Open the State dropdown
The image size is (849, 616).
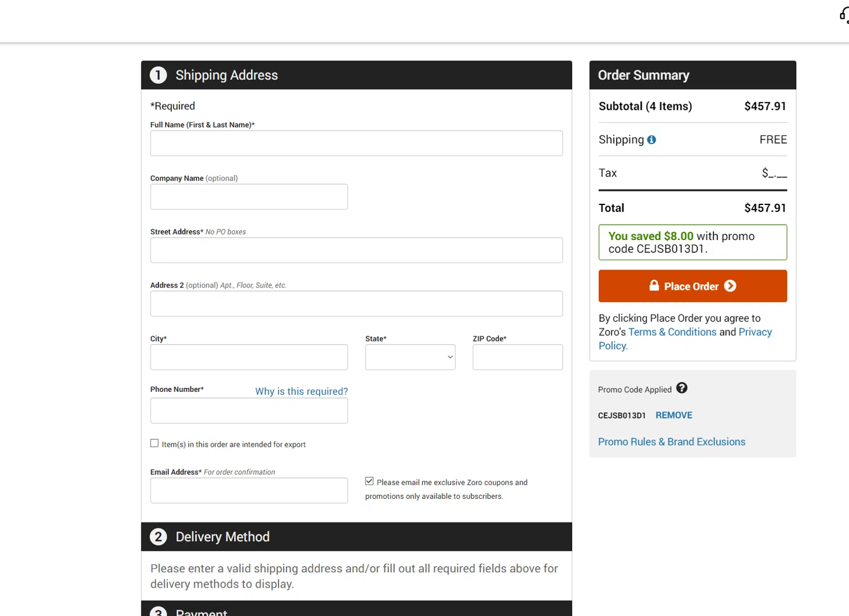pos(410,357)
